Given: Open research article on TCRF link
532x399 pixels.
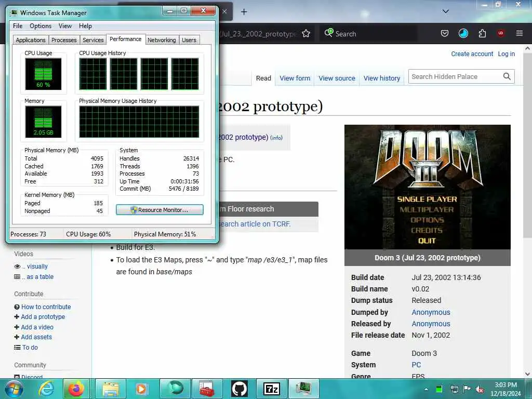Looking at the screenshot, I should click(x=254, y=224).
